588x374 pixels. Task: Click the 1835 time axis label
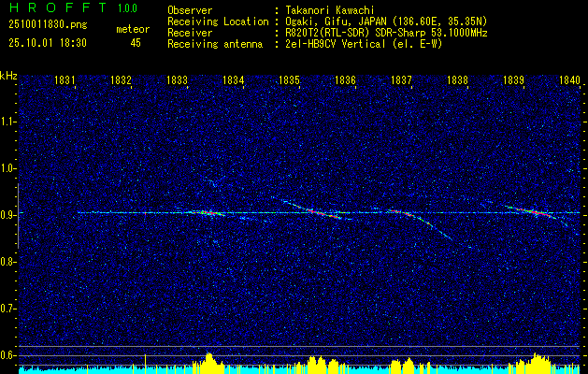pyautogui.click(x=289, y=79)
